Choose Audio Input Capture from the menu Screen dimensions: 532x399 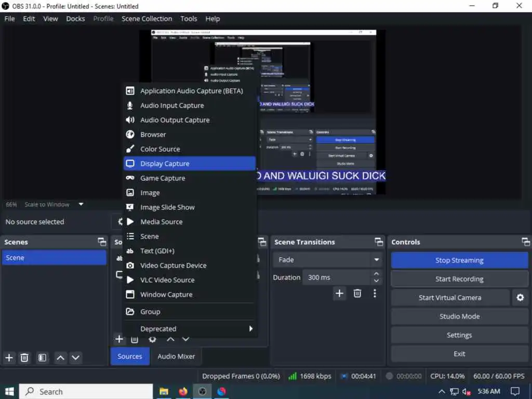pos(189,105)
